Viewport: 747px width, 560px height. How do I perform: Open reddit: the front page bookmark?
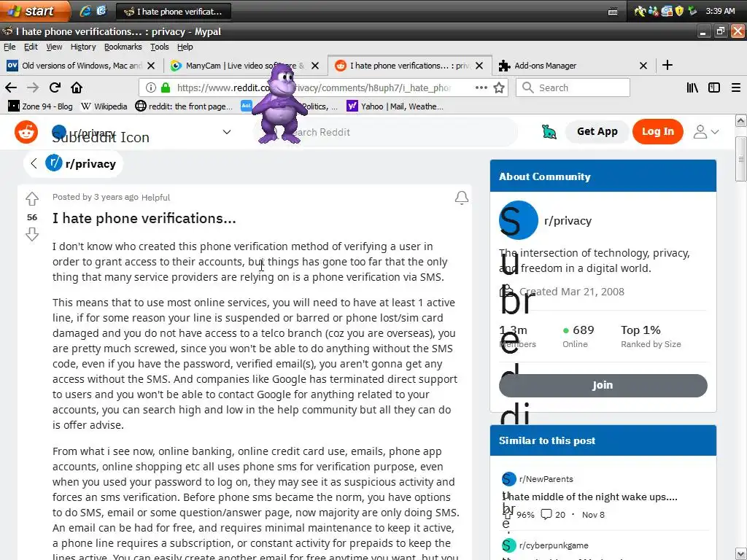point(184,106)
